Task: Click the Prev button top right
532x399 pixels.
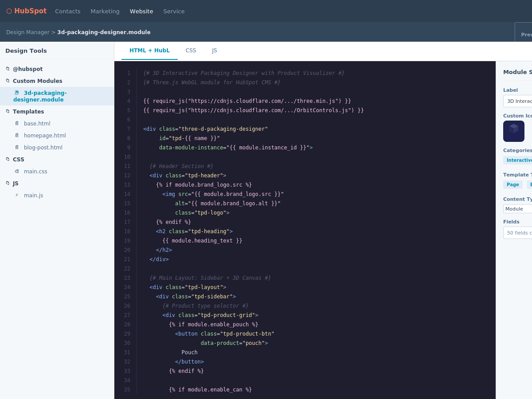Action: point(526,34)
